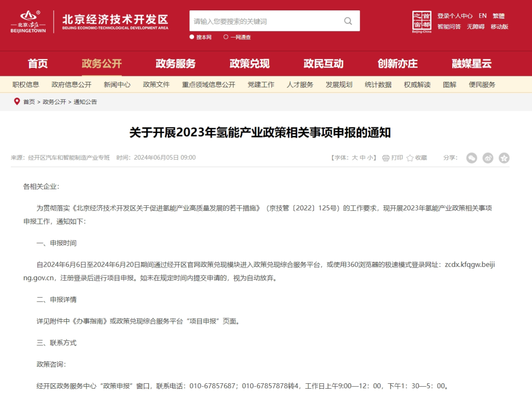Open the 政务公开 navigation tab
532x402 pixels.
click(102, 64)
